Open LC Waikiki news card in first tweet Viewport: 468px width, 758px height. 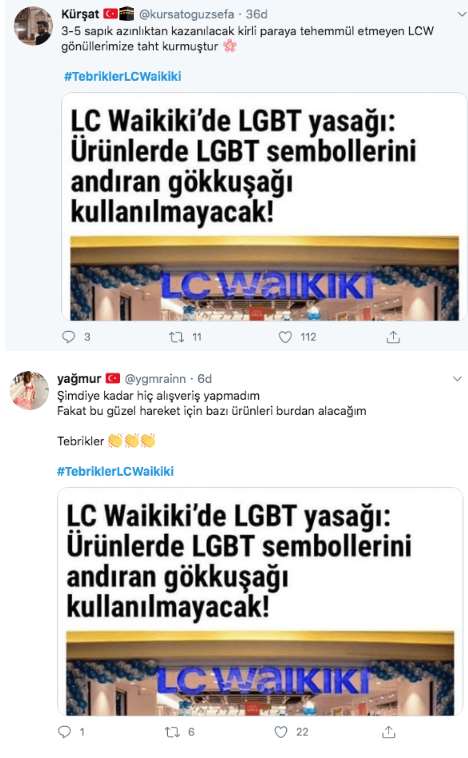pyautogui.click(x=264, y=207)
